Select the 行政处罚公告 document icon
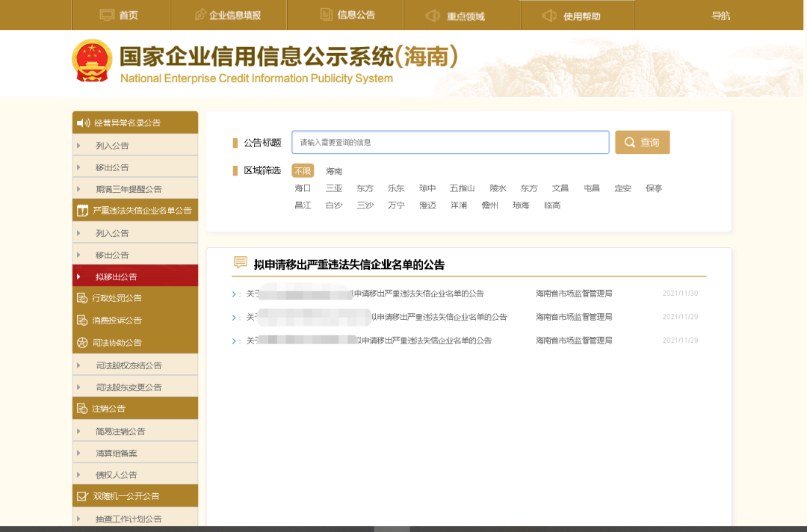The image size is (807, 532). point(83,298)
